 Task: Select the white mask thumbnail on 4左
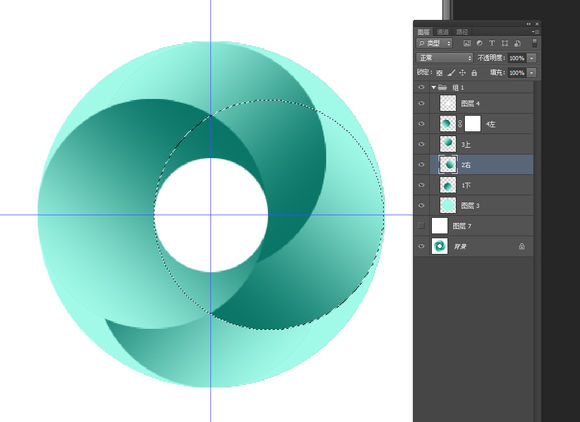point(472,124)
